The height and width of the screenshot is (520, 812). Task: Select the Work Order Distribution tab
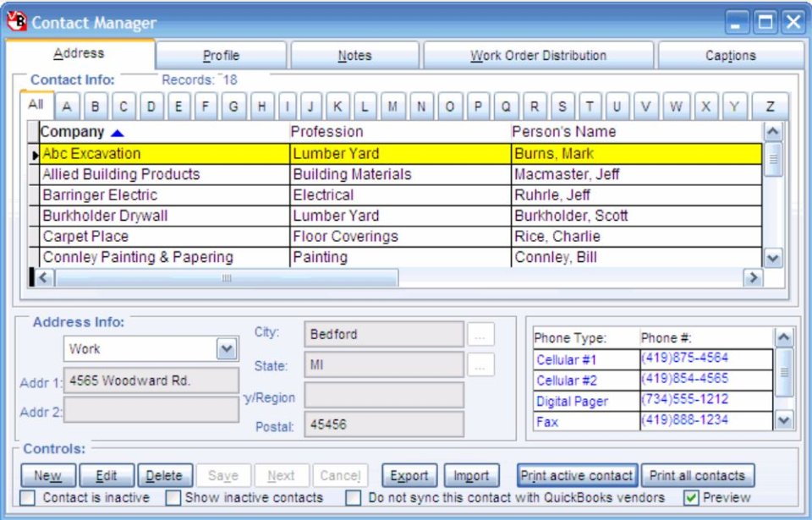pyautogui.click(x=540, y=53)
